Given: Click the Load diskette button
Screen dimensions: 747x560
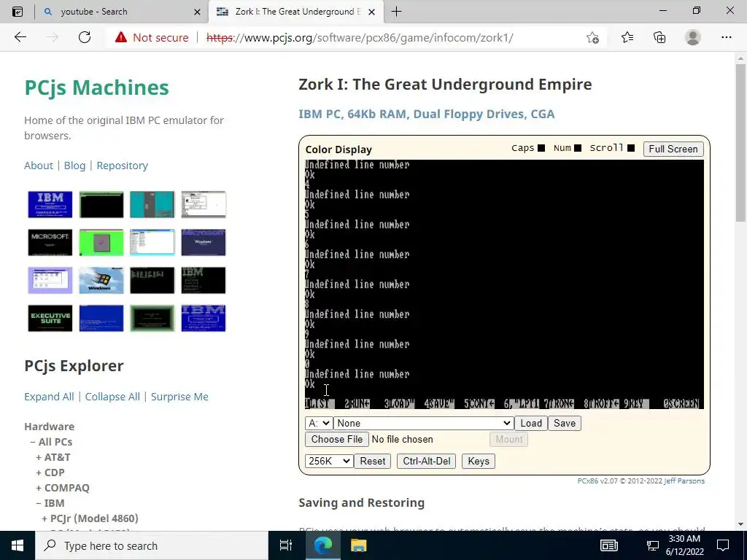Looking at the screenshot, I should tap(531, 424).
